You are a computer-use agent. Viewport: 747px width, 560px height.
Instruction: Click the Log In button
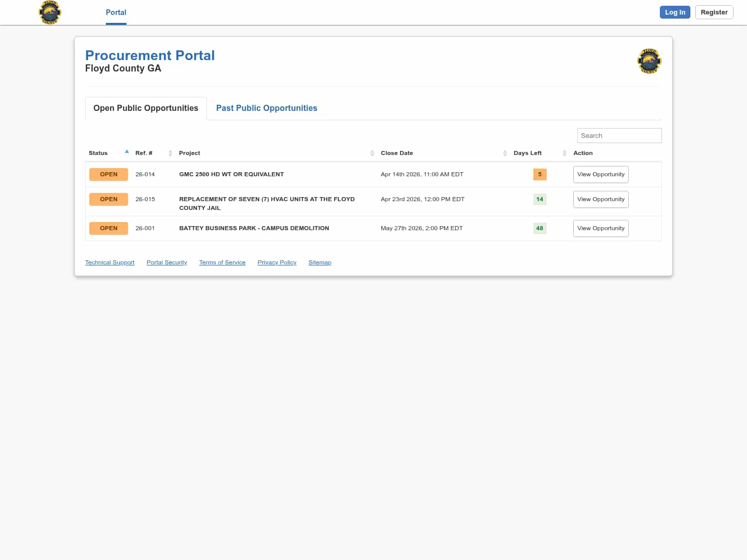tap(675, 12)
